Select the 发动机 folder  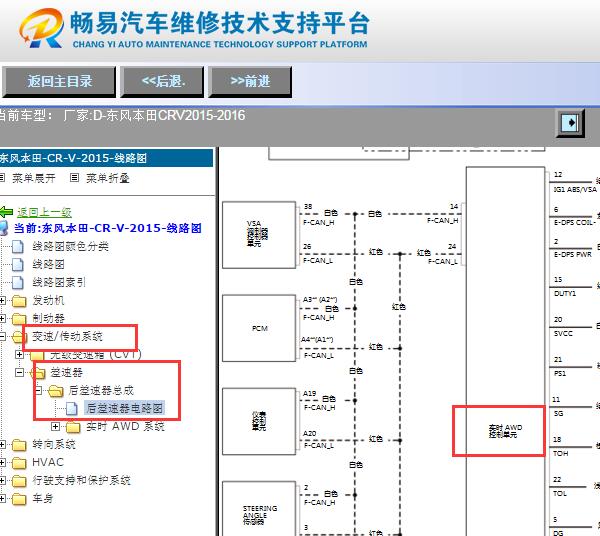(x=48, y=300)
